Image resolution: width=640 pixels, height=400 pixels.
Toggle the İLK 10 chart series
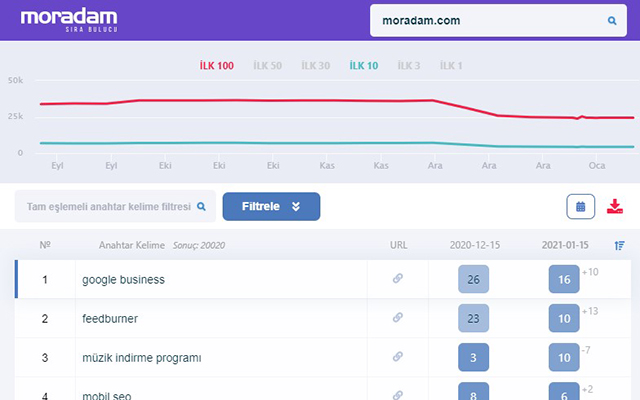[x=363, y=66]
